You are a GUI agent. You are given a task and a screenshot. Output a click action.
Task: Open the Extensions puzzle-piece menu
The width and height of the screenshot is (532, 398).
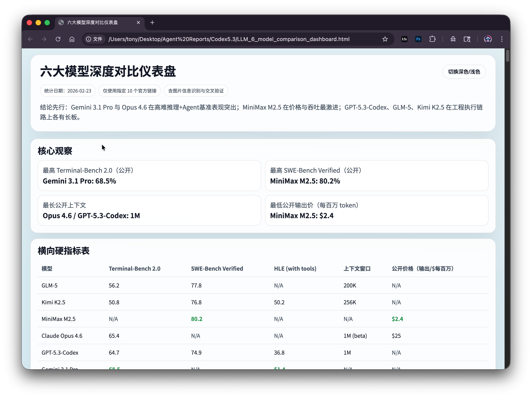(x=432, y=39)
